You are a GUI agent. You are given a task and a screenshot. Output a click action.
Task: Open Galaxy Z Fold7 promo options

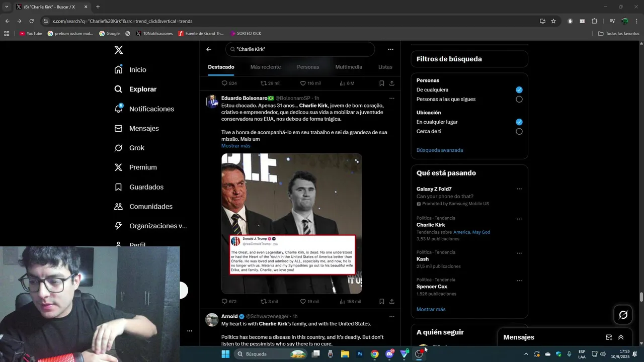click(519, 189)
